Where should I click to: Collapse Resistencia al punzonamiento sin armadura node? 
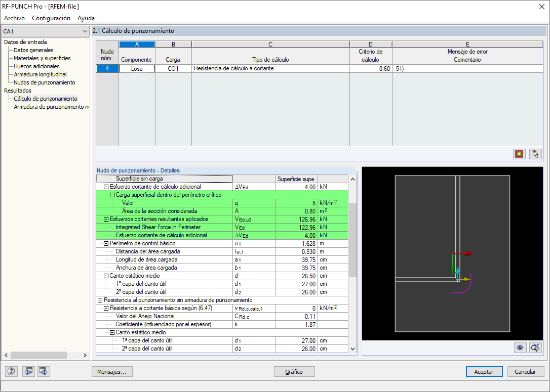100,300
